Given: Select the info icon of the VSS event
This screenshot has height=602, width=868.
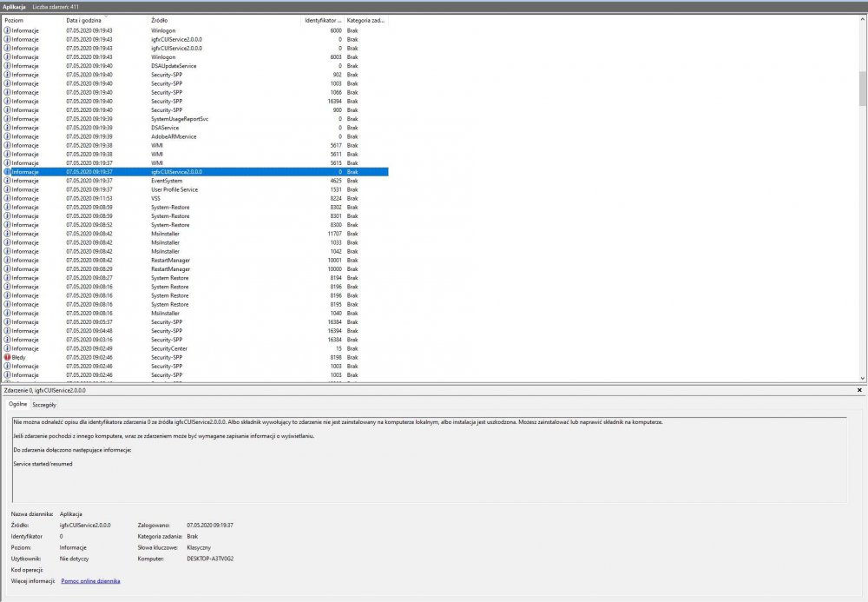Looking at the screenshot, I should [x=7, y=198].
